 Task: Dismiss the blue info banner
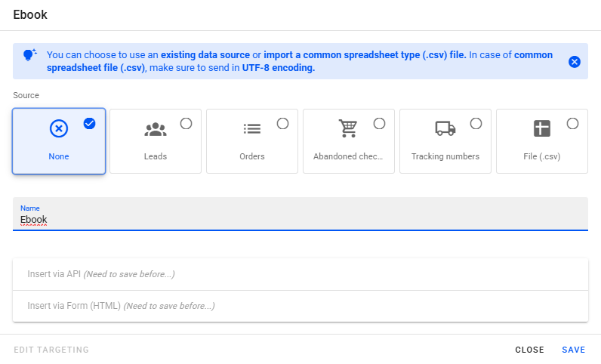coord(575,62)
